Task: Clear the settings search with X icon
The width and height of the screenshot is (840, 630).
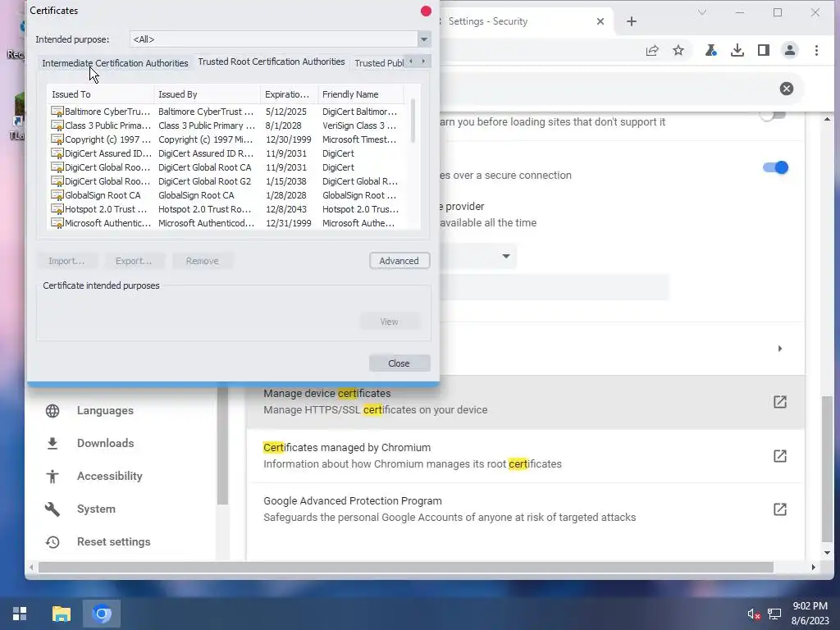Action: [787, 89]
